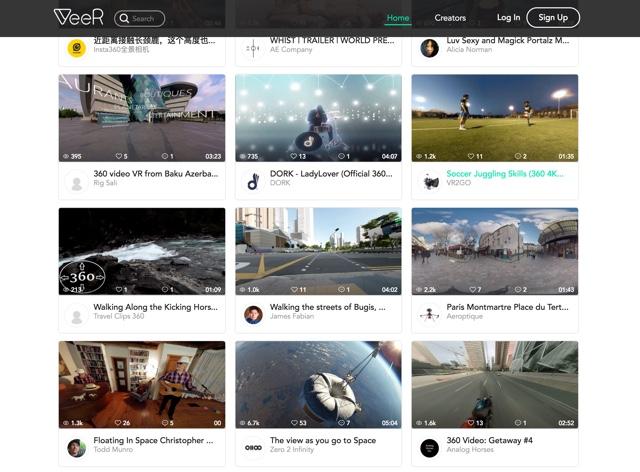Click the Log In link
This screenshot has width=640, height=472.
coord(508,18)
